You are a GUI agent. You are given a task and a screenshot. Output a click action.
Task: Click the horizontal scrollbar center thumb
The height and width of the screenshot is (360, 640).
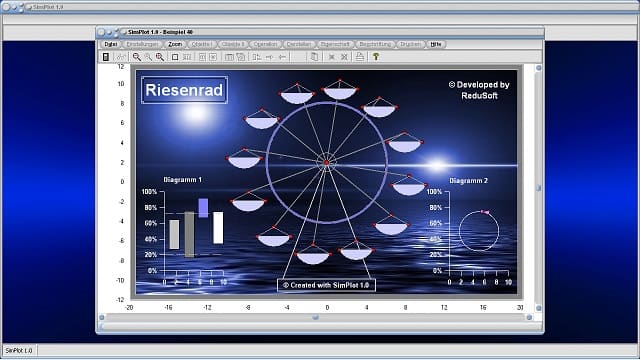[316, 317]
